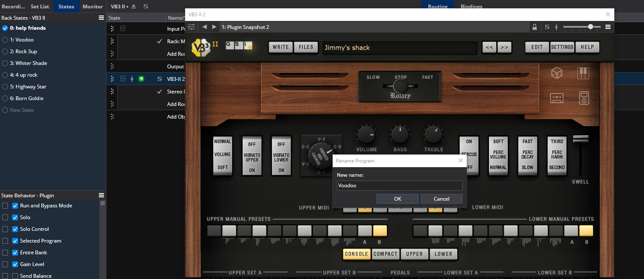Click the dice randomize icon
This screenshot has height=279, width=644.
556,74
